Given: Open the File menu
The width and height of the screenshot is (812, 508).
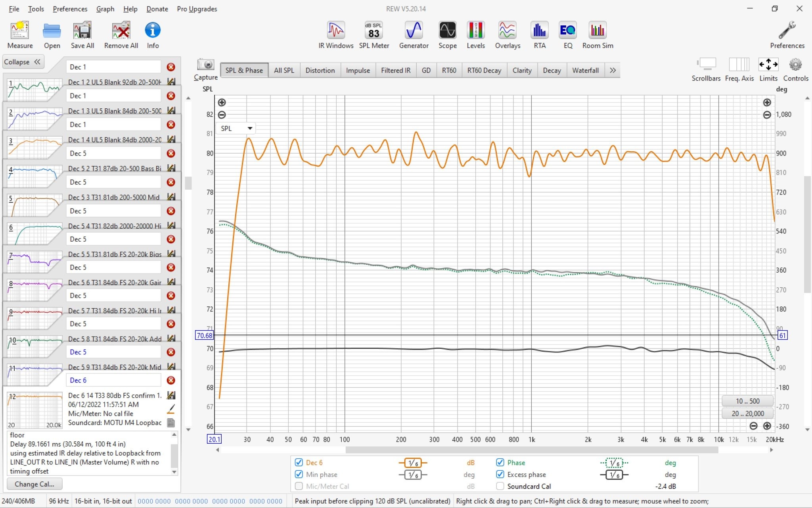Looking at the screenshot, I should [14, 9].
